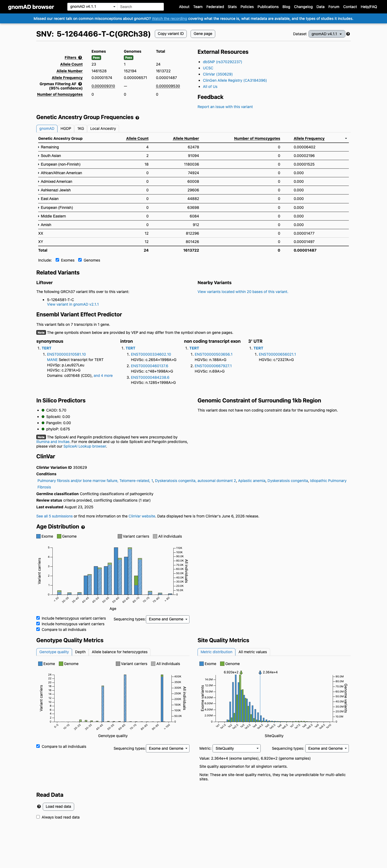Click the Copy variant ID button
Image resolution: width=387 pixels, height=868 pixels.
pos(171,34)
